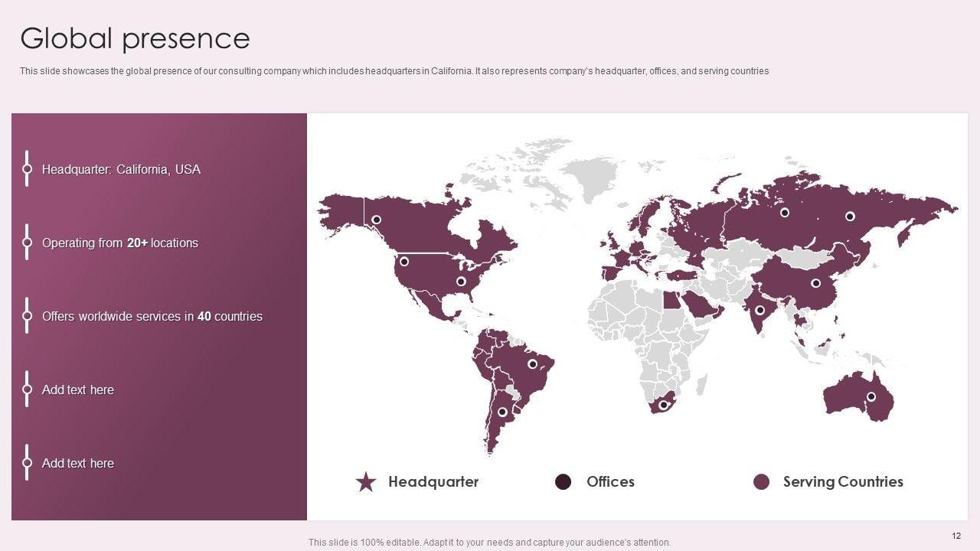Select the dark Offices circle legend icon

(563, 481)
